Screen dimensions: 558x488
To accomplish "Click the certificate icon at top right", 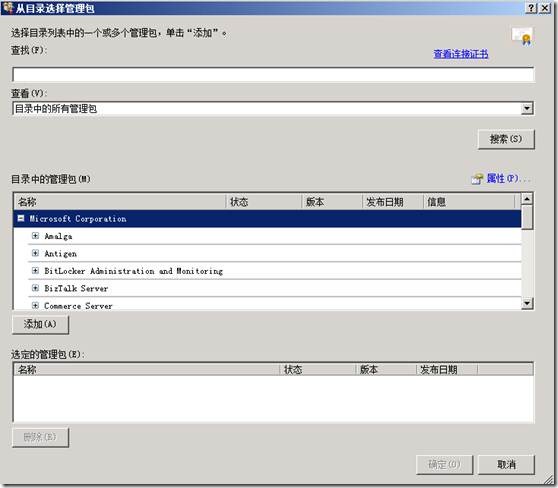I will click(x=522, y=36).
